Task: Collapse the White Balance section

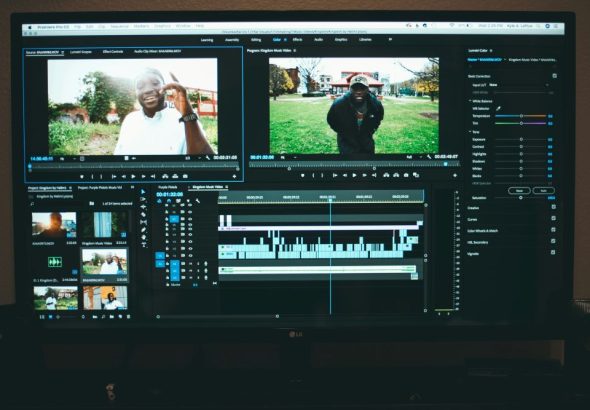Action: coord(470,101)
